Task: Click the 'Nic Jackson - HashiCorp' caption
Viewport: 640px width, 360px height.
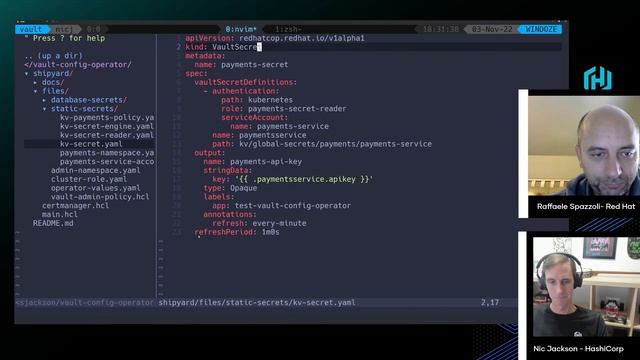Action: pyautogui.click(x=578, y=349)
